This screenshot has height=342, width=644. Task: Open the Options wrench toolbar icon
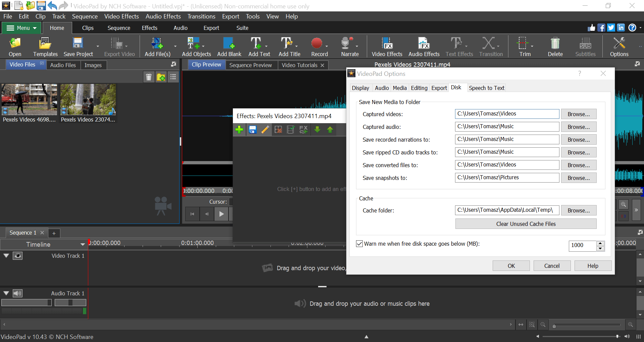click(x=619, y=47)
